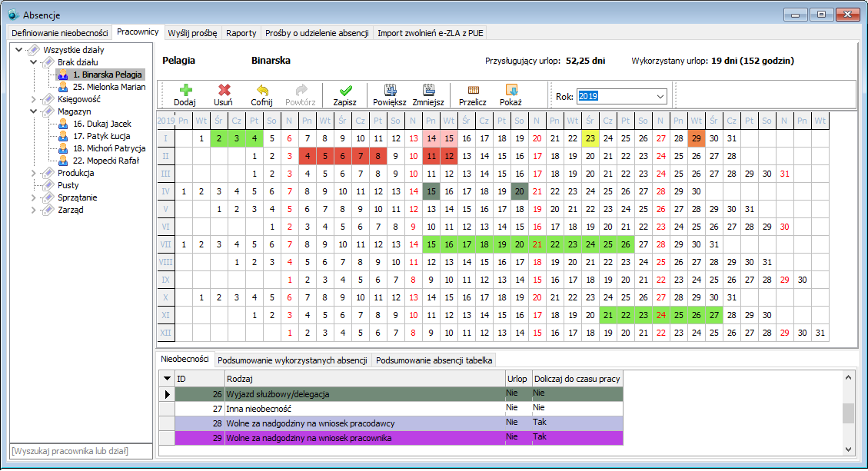
Task: Click the person icon beside Mielonka Marian
Action: coord(63,87)
